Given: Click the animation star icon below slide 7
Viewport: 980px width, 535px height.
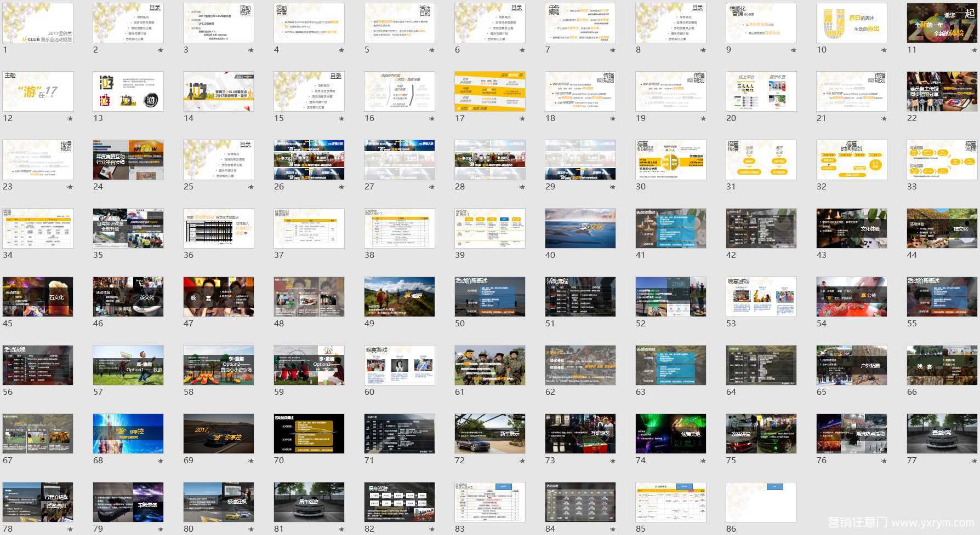Looking at the screenshot, I should (613, 50).
